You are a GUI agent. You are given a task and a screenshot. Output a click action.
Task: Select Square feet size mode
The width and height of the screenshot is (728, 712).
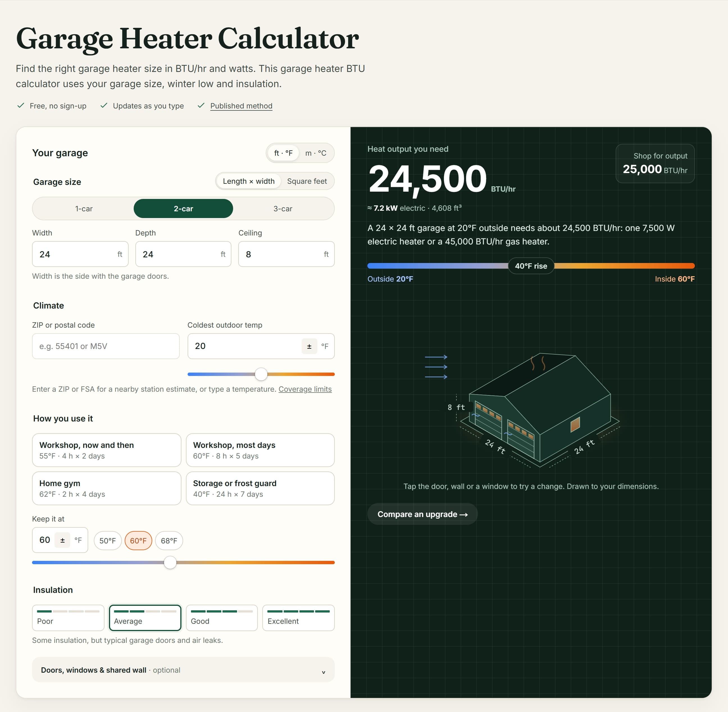coord(307,181)
